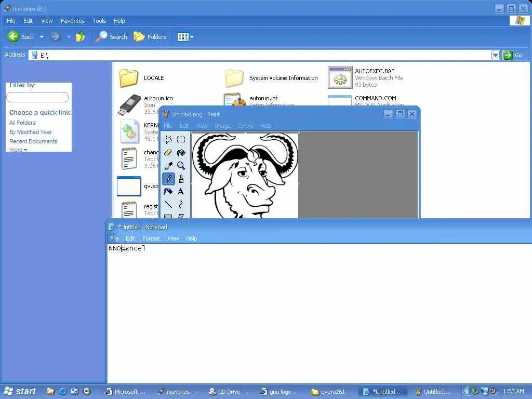Switch to the Microsoft taskbar button

pyautogui.click(x=125, y=392)
